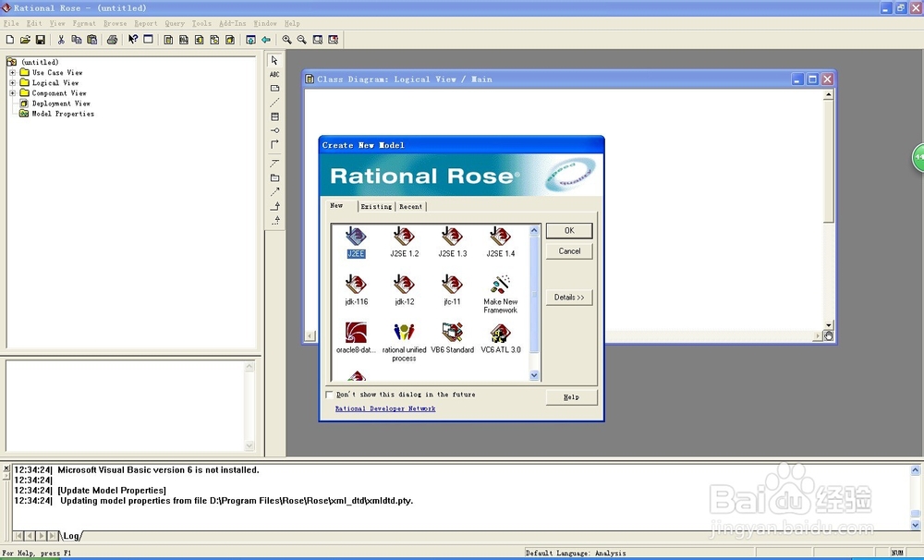
Task: Select the Note tool in toolbox
Action: coord(274,89)
